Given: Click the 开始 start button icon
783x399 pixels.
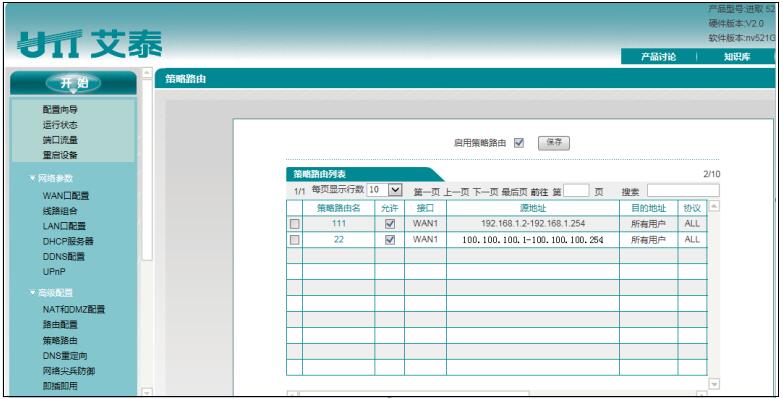Looking at the screenshot, I should [73, 83].
